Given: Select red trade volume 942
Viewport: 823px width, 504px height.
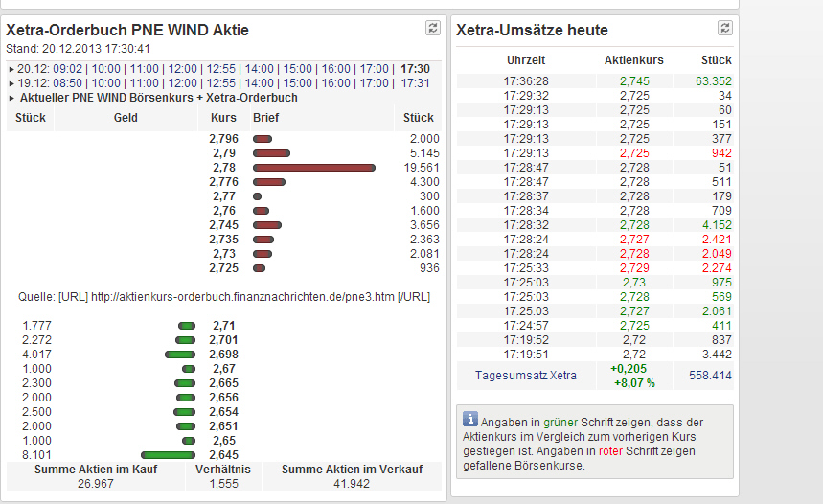Looking at the screenshot, I should (721, 153).
